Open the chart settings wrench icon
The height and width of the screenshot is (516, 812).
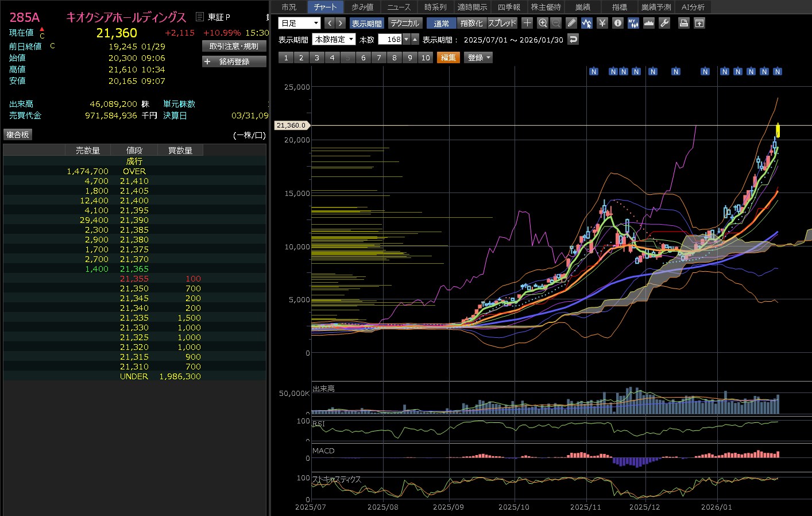(x=664, y=23)
